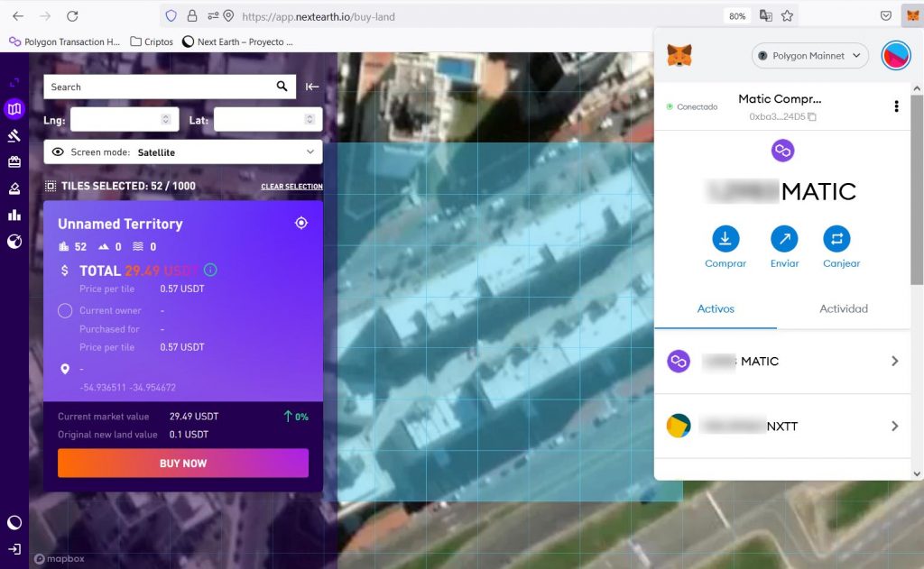Collapse the side panel with arrow icon
Viewport: 924px width, 569px height.
pos(311,87)
